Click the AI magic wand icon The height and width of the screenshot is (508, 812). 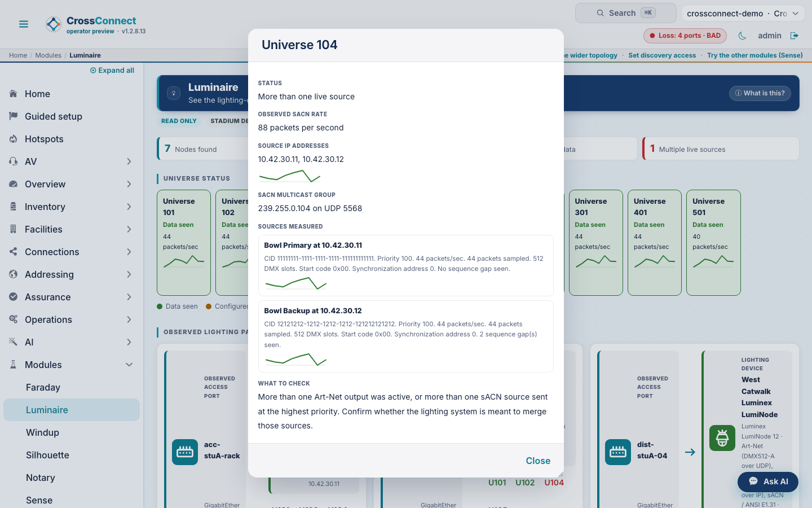click(x=14, y=342)
